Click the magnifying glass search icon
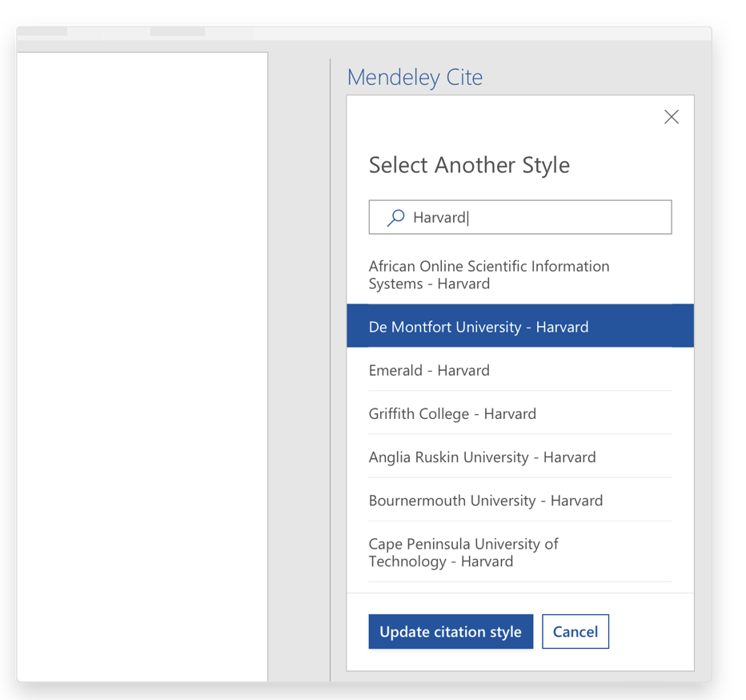The height and width of the screenshot is (700, 746). coord(395,218)
